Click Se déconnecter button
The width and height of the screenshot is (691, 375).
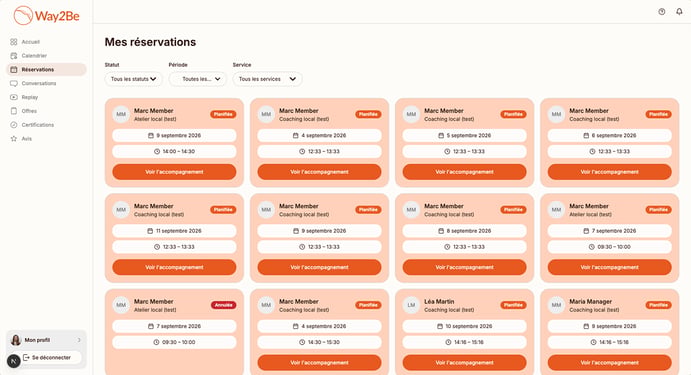(52, 357)
